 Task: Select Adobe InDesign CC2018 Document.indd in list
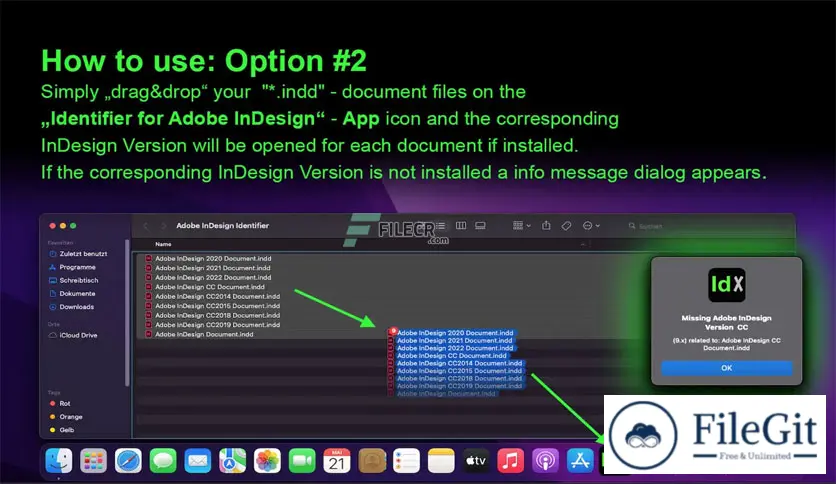point(212,316)
